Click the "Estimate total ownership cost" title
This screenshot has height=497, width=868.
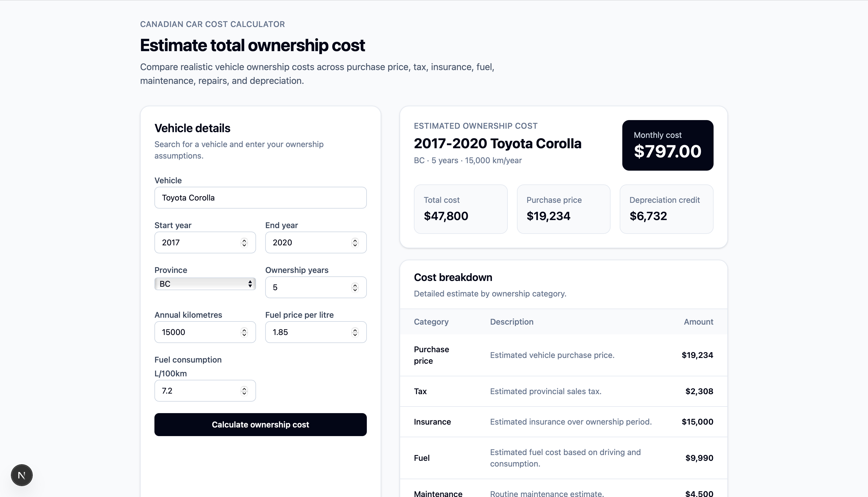pyautogui.click(x=252, y=45)
